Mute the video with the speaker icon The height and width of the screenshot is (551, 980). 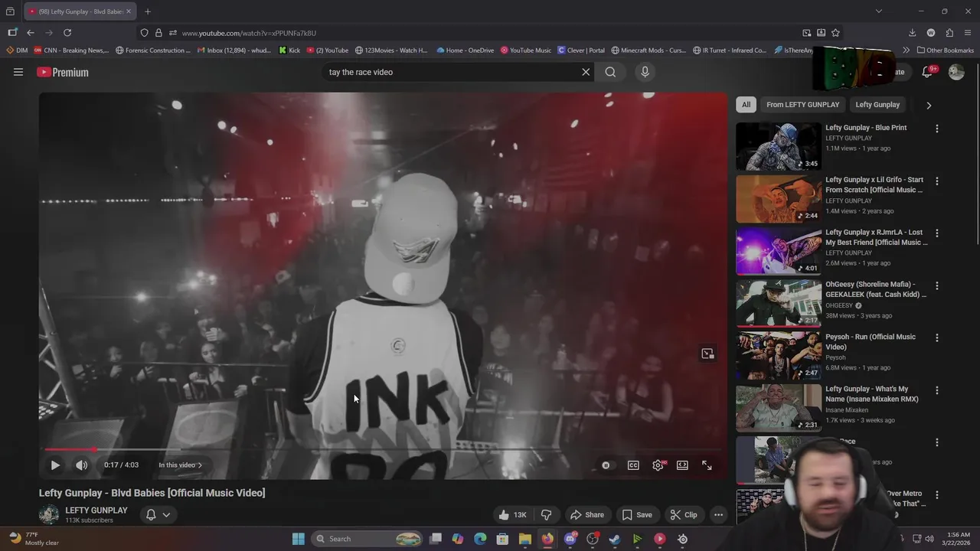(x=81, y=465)
